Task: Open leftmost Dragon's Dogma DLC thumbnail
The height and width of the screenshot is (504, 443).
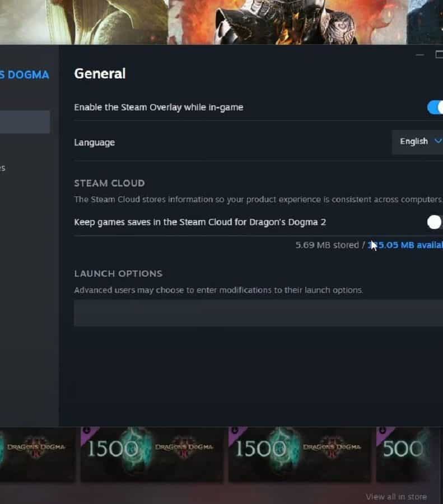Action: 38,455
